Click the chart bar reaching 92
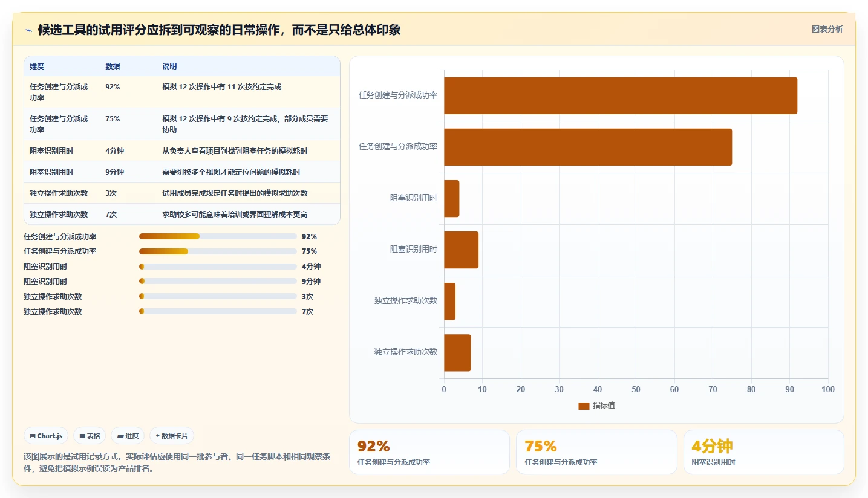The height and width of the screenshot is (498, 868). coord(621,95)
